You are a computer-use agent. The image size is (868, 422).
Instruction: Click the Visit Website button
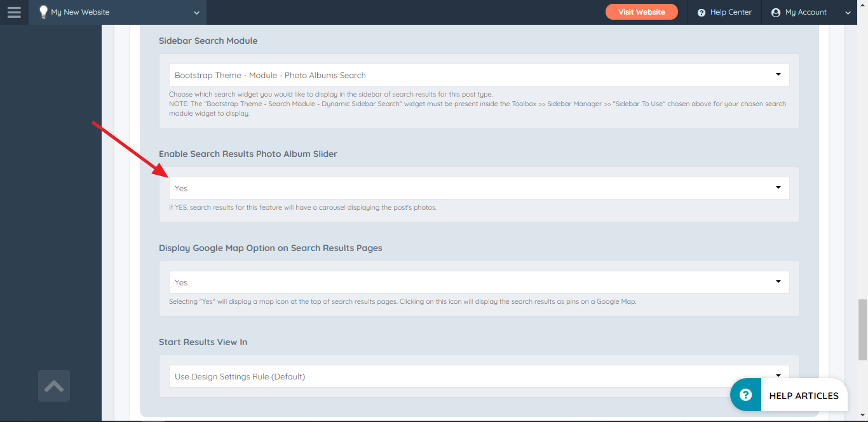point(642,12)
